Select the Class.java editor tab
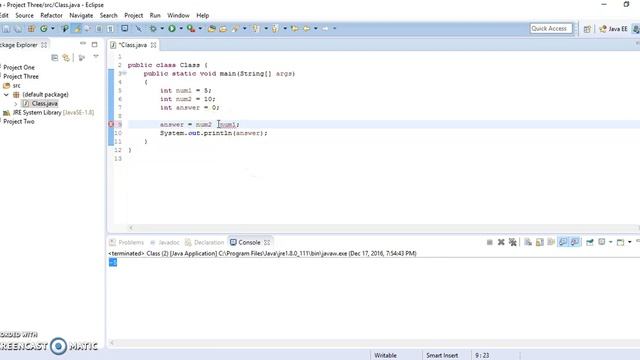Viewport: 640px width, 360px height. coord(132,45)
